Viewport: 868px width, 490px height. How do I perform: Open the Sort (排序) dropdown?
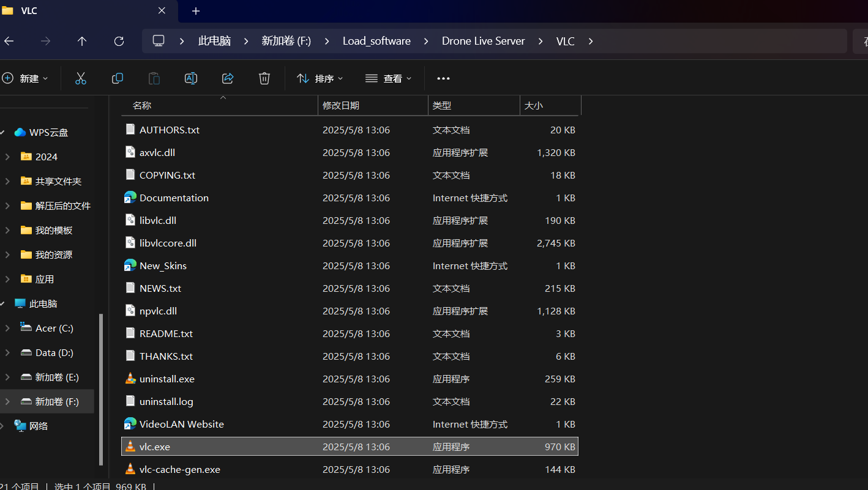[x=320, y=78]
